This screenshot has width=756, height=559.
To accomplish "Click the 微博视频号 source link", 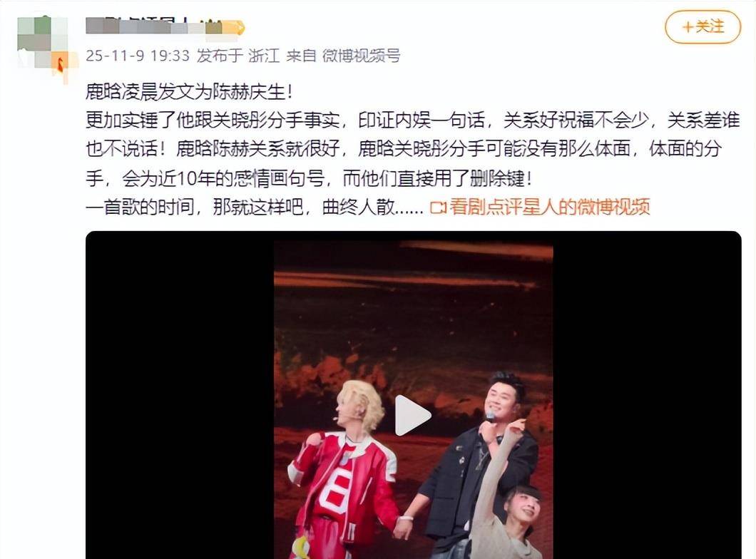I will coord(361,56).
